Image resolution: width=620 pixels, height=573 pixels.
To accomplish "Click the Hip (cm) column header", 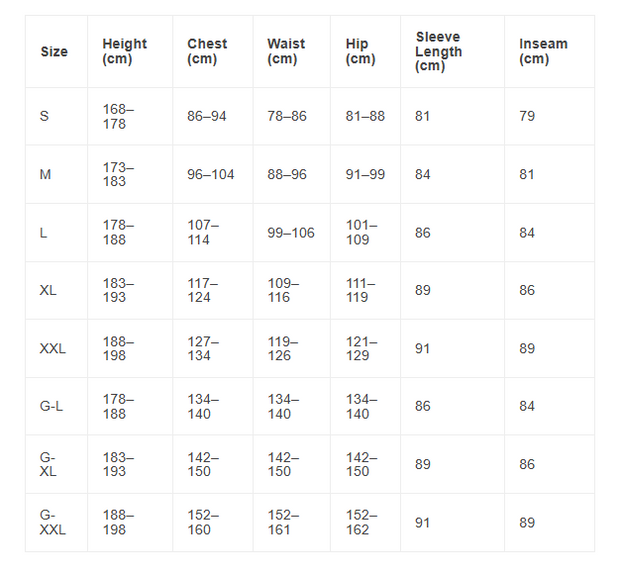I will pyautogui.click(x=360, y=51).
